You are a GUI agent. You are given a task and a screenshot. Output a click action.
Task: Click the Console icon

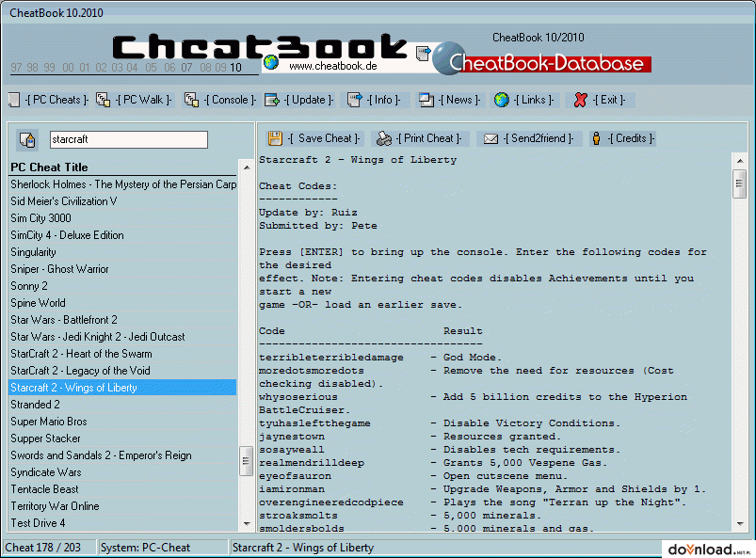(x=191, y=100)
